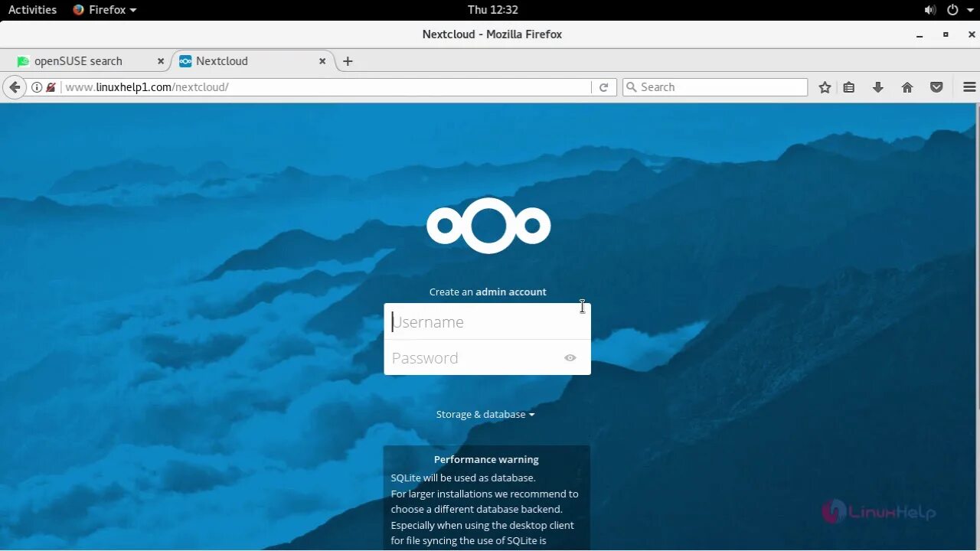This screenshot has width=980, height=551.
Task: Open the clock showing Thu 12:32
Action: pos(492,10)
